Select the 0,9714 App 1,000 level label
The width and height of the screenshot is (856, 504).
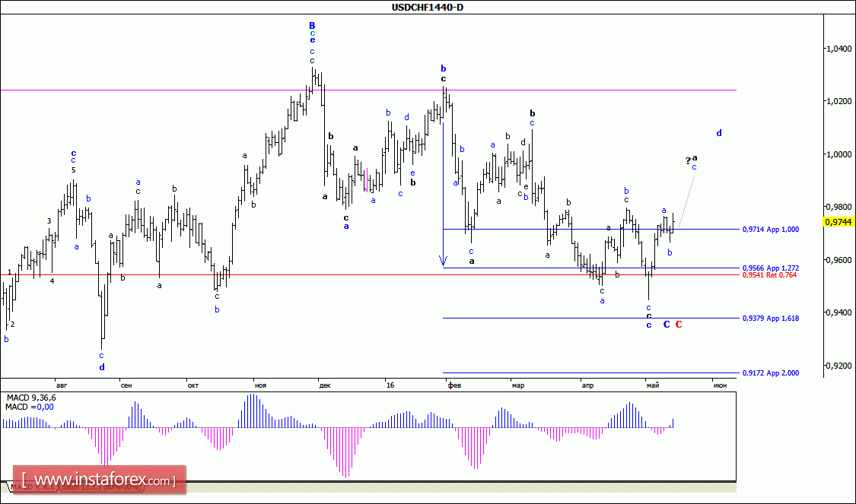coord(770,229)
